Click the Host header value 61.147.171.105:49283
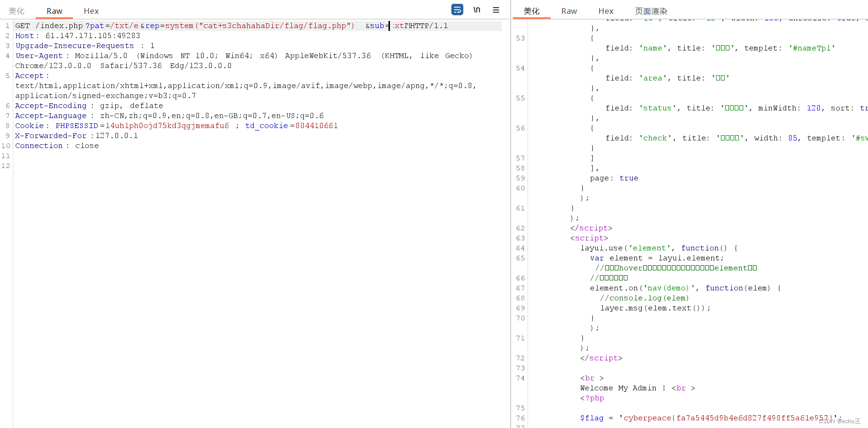 click(x=93, y=36)
